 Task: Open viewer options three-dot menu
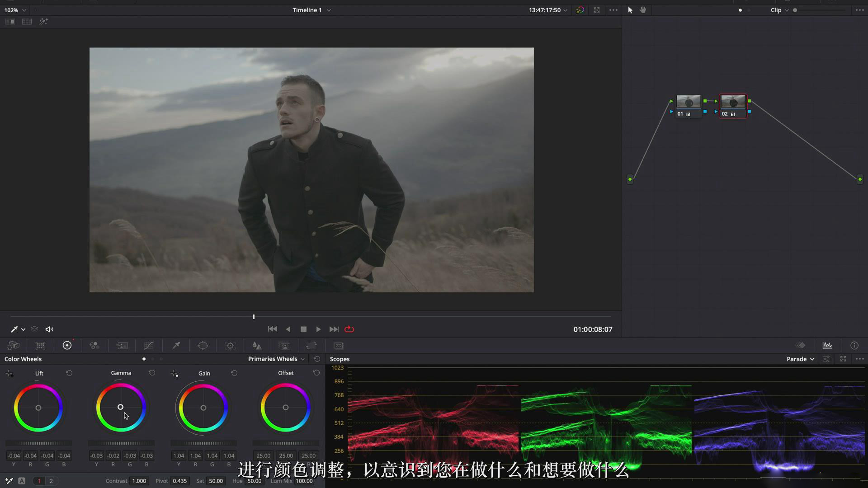coord(613,10)
